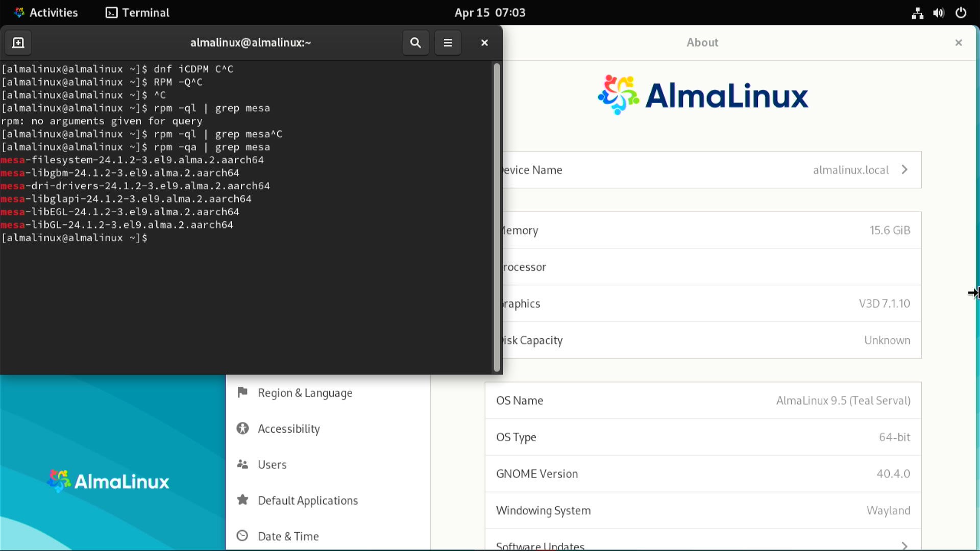Click the Graphics V3D 7.1.10 value
The height and width of the screenshot is (551, 980).
click(884, 304)
